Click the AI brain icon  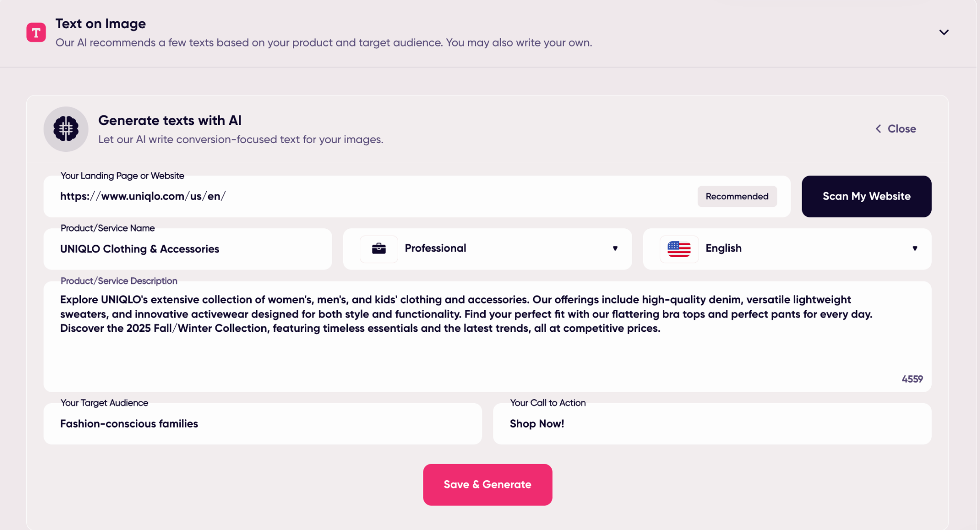[66, 129]
